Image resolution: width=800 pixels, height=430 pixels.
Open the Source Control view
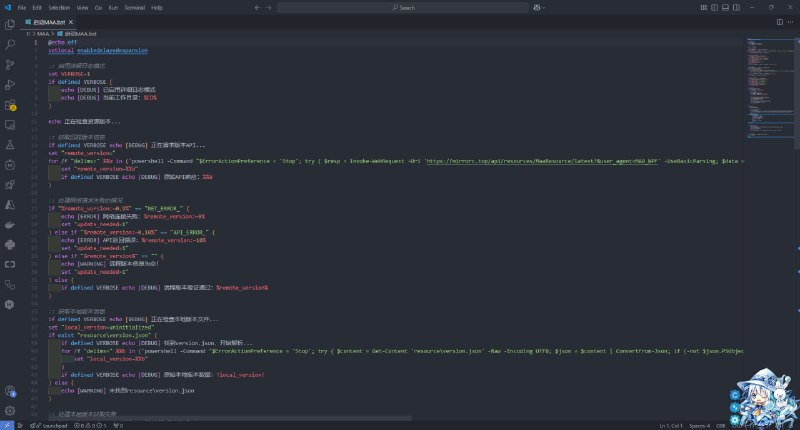[11, 65]
